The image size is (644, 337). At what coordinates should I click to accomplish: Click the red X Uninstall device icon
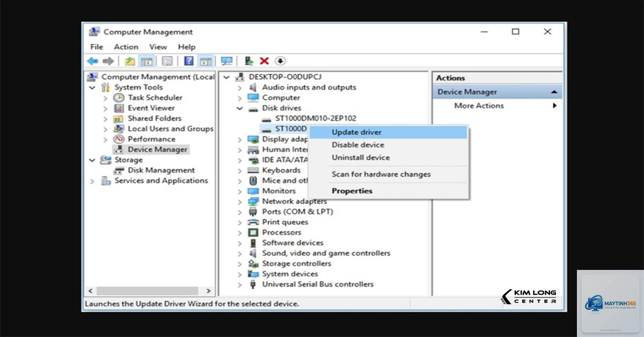pyautogui.click(x=264, y=61)
